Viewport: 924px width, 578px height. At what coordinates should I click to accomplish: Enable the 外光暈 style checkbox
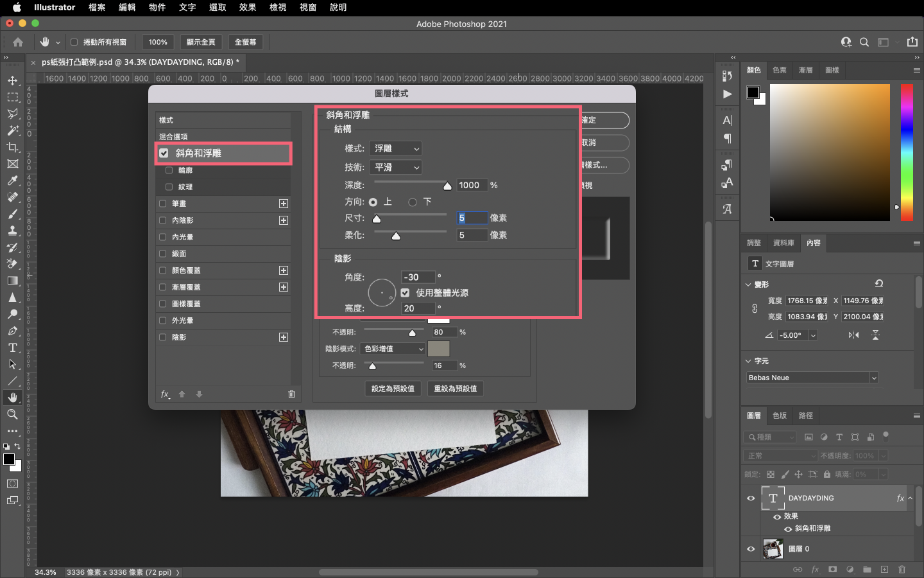point(162,320)
